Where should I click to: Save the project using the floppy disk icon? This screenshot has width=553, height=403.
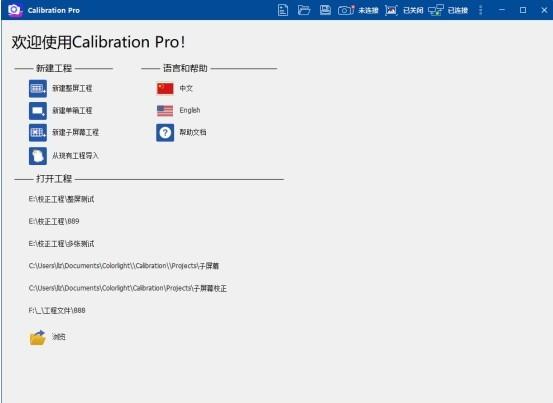[325, 10]
